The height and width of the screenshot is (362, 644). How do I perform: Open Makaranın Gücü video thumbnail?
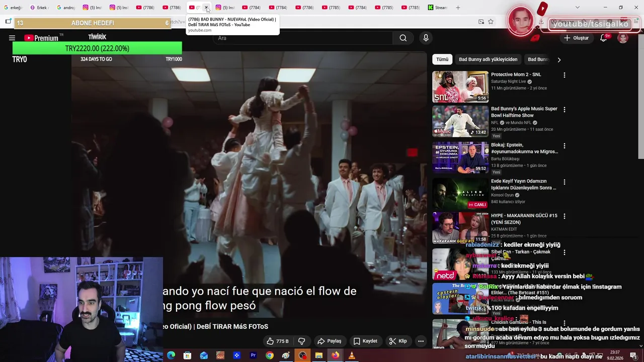coord(460,227)
